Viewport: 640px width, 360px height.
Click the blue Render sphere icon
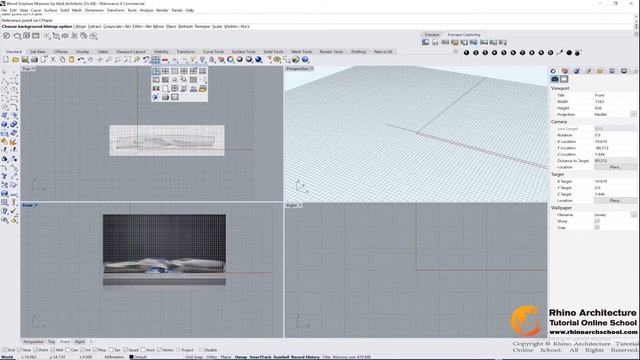pyautogui.click(x=258, y=60)
